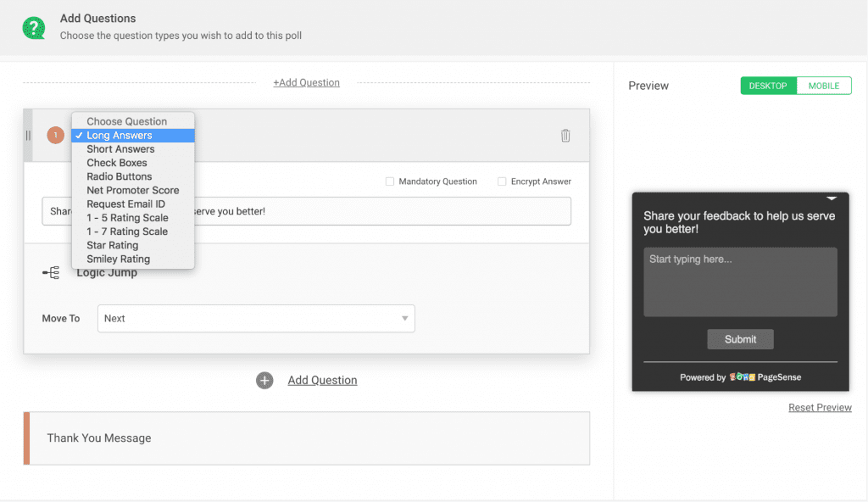The height and width of the screenshot is (502, 868).
Task: Switch the preview to MOBILE view
Action: pyautogui.click(x=824, y=85)
